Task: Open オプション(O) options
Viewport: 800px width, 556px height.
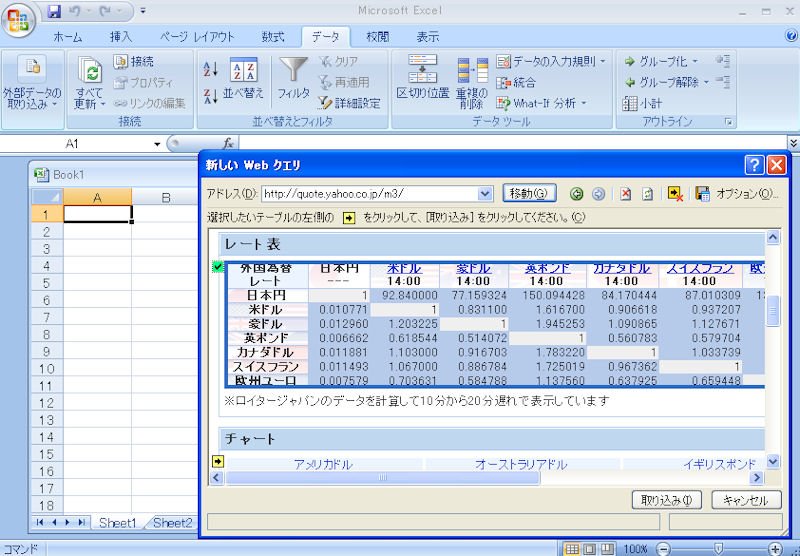Action: pos(747,194)
